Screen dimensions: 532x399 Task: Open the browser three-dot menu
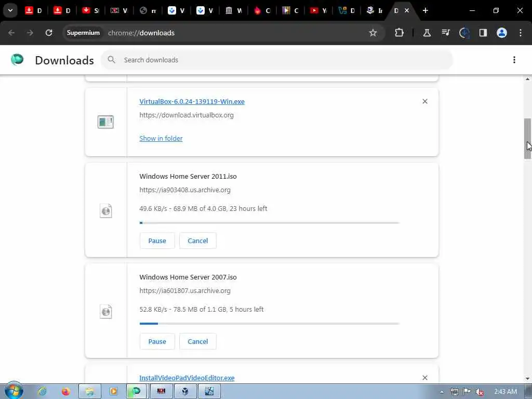521,33
